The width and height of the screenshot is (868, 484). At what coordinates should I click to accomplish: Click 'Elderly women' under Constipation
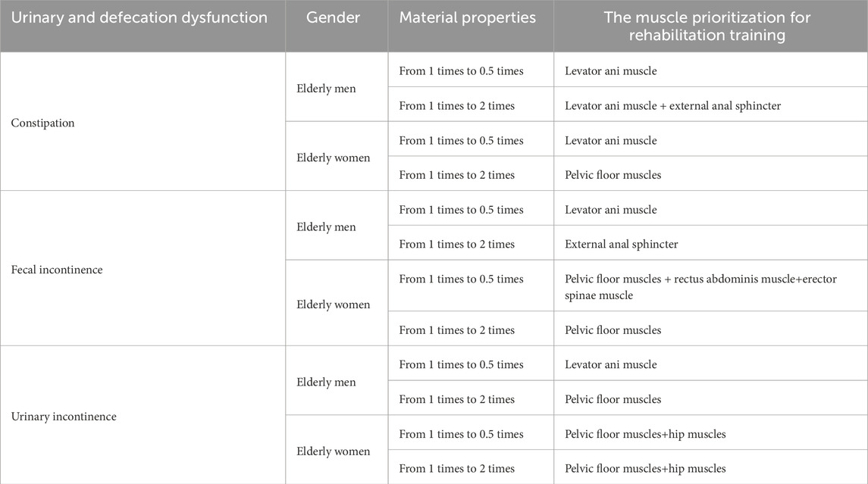pos(333,158)
